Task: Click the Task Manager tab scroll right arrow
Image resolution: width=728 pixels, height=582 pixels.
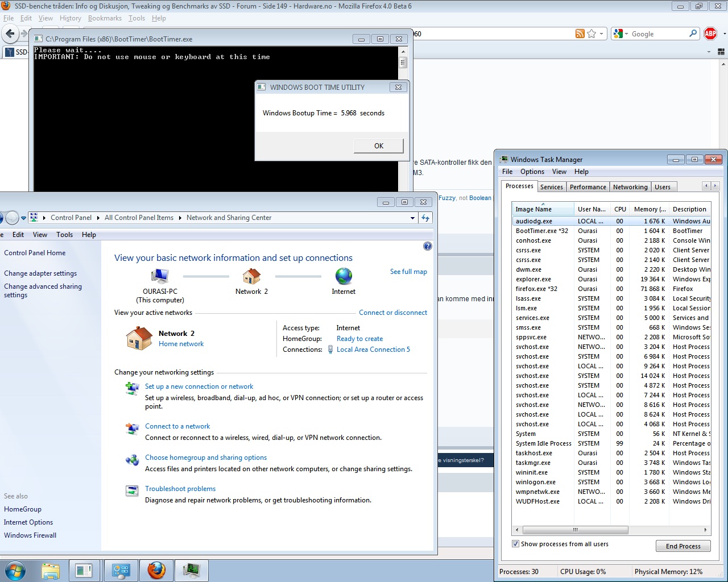Action: tap(715, 186)
